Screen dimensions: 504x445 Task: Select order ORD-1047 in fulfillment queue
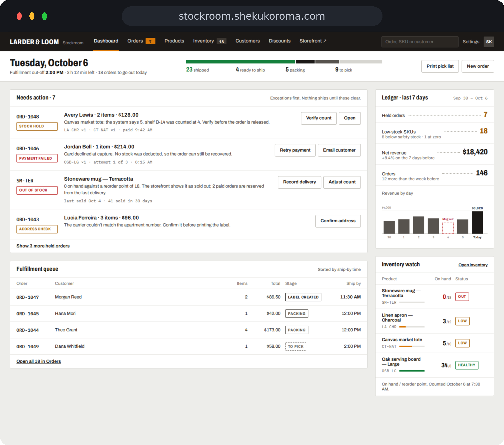188,297
